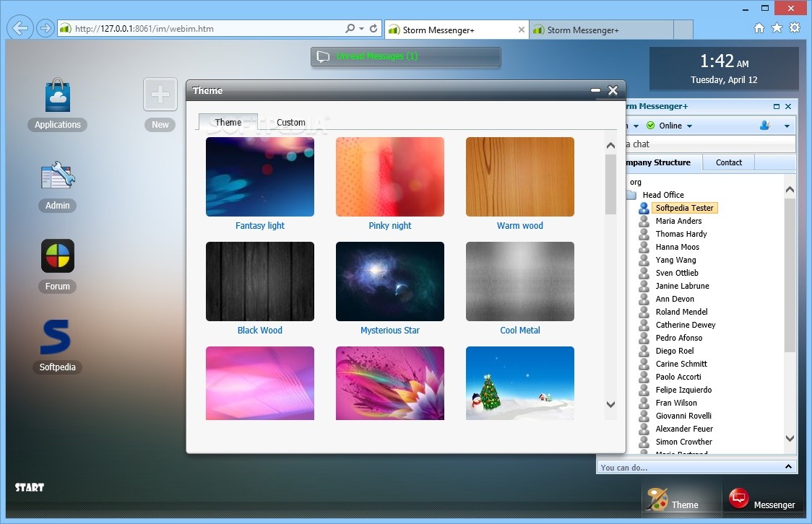Click the Fantasy light label link
812x524 pixels.
pos(260,225)
